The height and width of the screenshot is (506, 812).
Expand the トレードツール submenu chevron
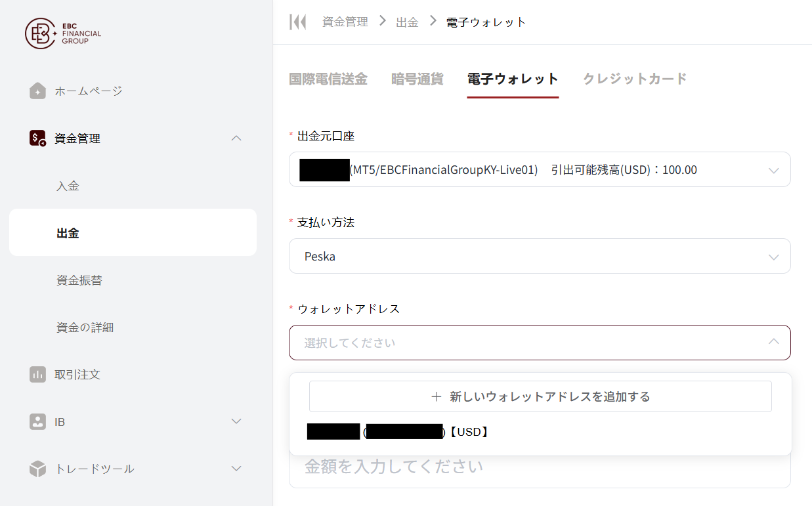pyautogui.click(x=237, y=469)
